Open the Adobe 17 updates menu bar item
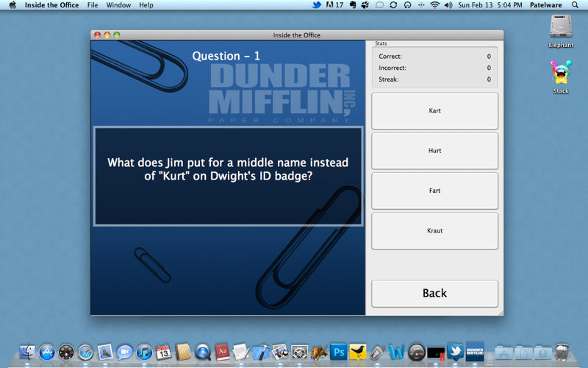The width and height of the screenshot is (588, 368). (x=335, y=5)
